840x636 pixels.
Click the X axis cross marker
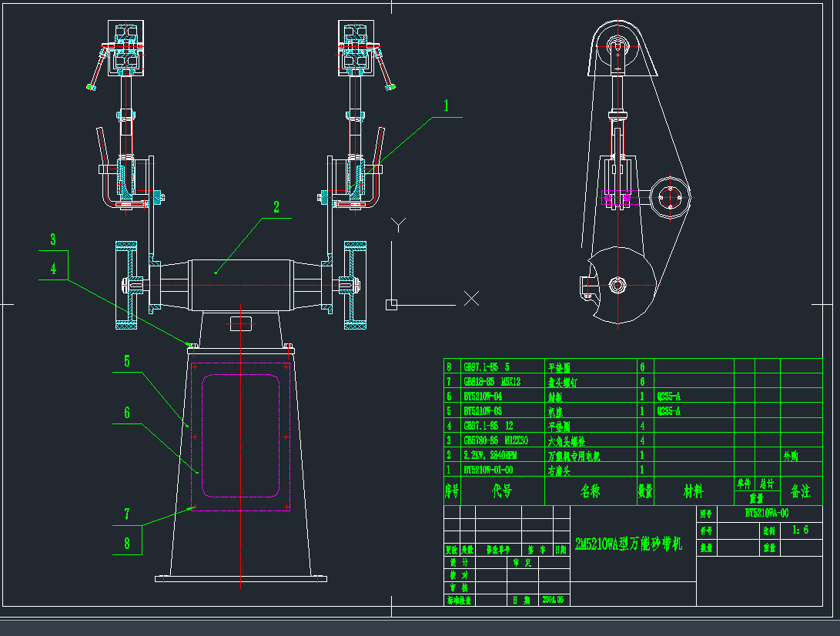472,298
